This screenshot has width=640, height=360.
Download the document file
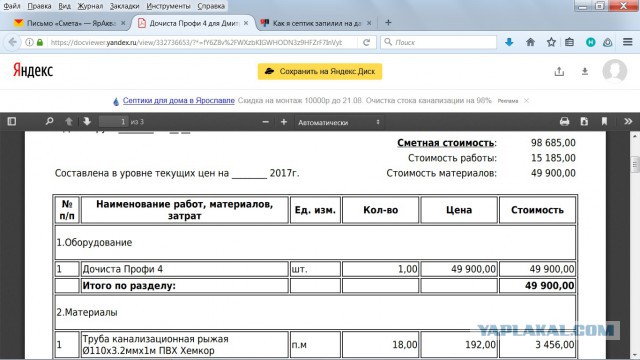584,71
